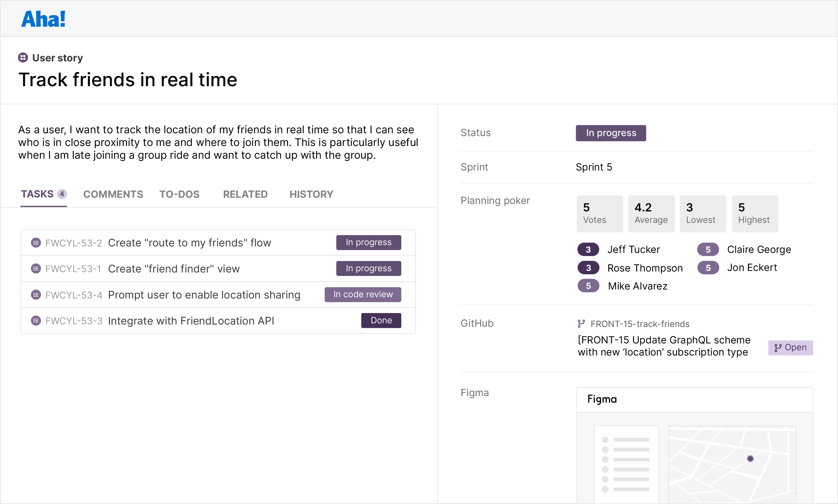This screenshot has width=838, height=504.
Task: Click the task icon beside FWCYL-53-3
Action: pos(36,320)
